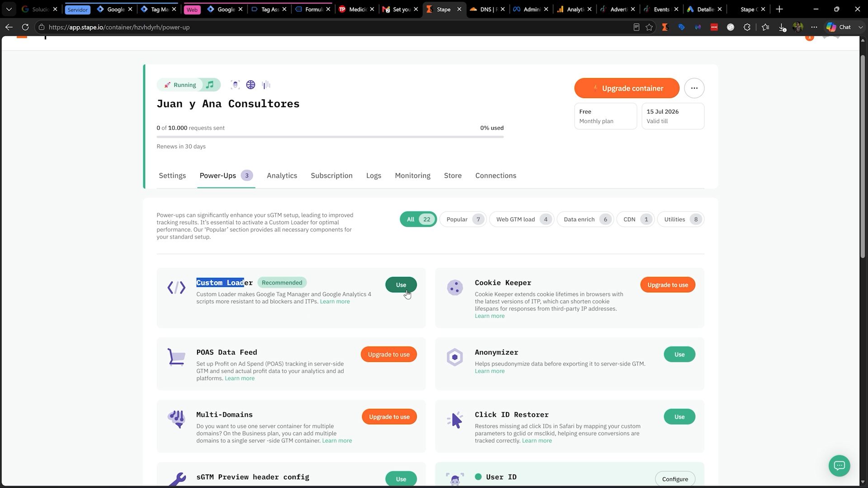Open the Connections tab
This screenshot has height=488, width=868.
(x=495, y=175)
